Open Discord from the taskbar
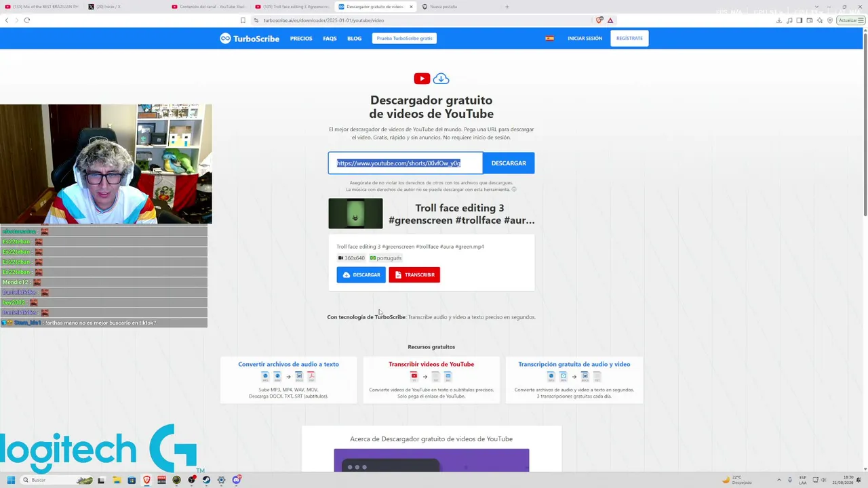868x488 pixels. click(236, 480)
